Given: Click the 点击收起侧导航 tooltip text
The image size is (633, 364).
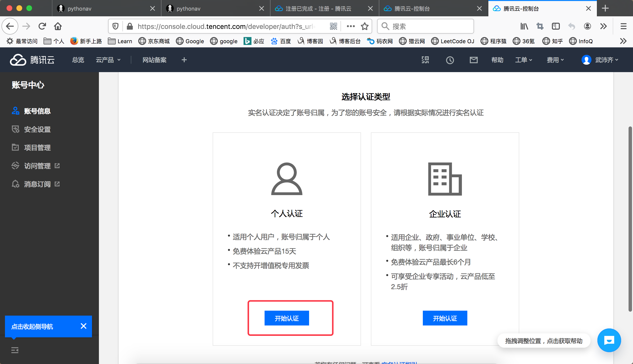Looking at the screenshot, I should (32, 326).
